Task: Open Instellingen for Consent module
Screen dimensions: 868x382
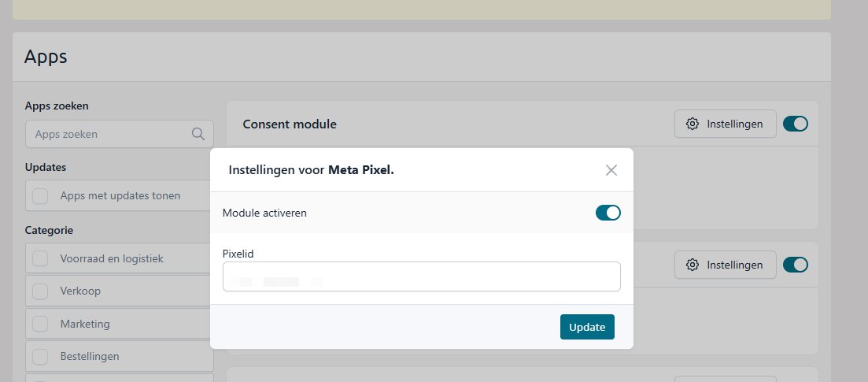Action: (725, 124)
